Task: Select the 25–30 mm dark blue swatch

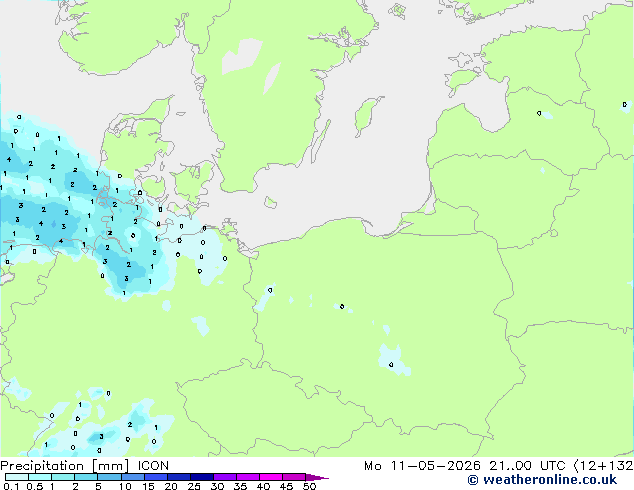Action: coord(201,477)
